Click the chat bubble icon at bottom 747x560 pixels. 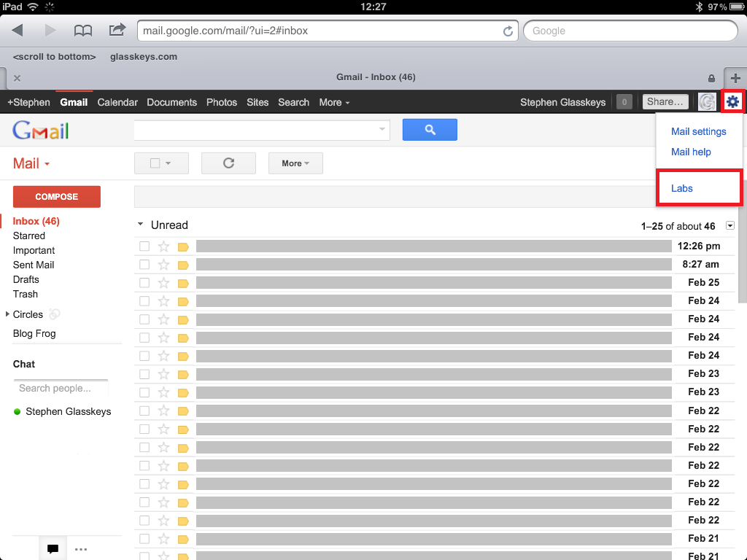click(x=53, y=549)
